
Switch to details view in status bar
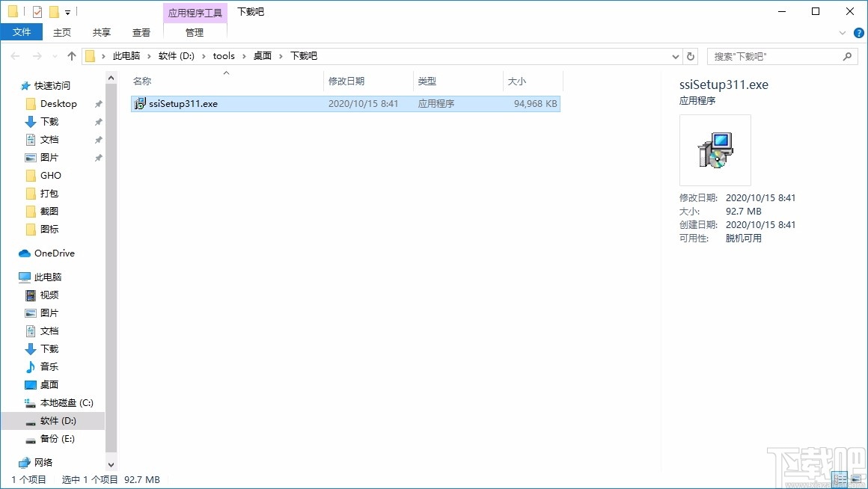840,479
